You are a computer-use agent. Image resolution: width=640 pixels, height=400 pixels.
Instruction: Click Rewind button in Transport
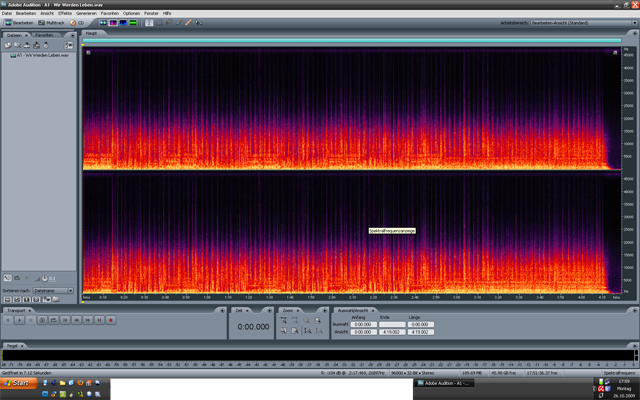(76, 320)
